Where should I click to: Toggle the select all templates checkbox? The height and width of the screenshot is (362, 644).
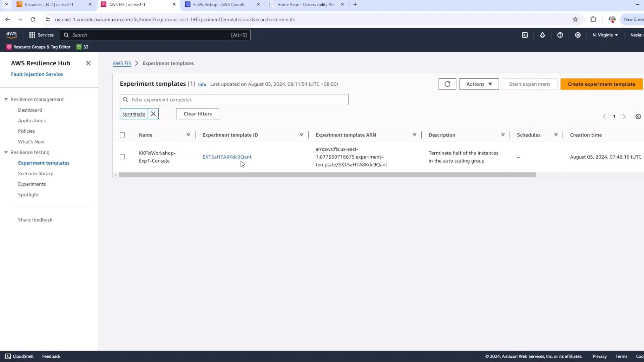click(x=122, y=135)
